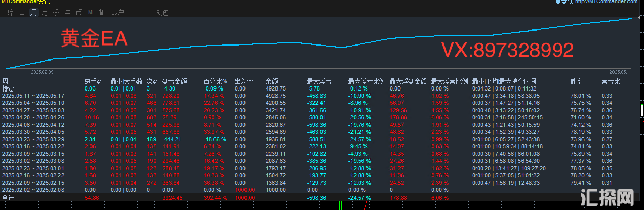Open the 备 comment tab

101,12
